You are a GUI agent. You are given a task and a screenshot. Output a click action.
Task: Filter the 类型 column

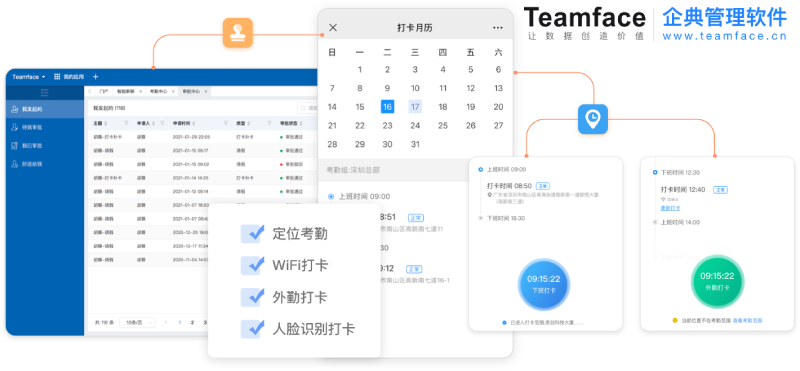click(269, 123)
